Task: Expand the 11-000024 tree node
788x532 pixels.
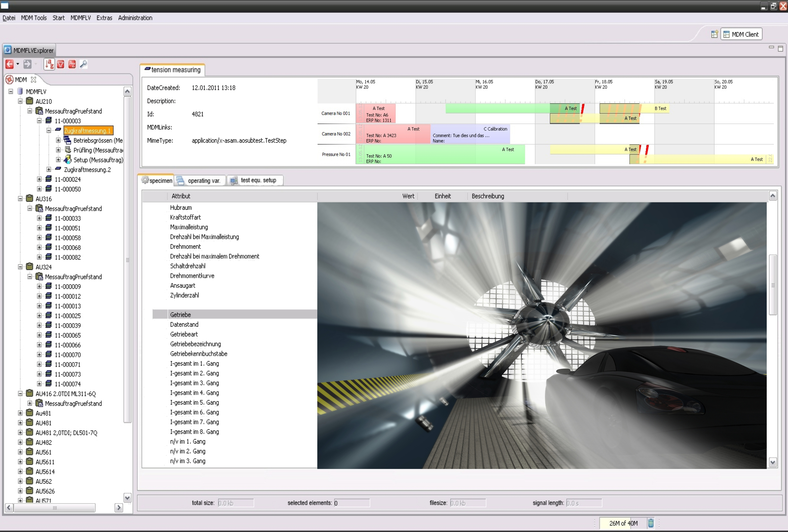Action: point(39,179)
